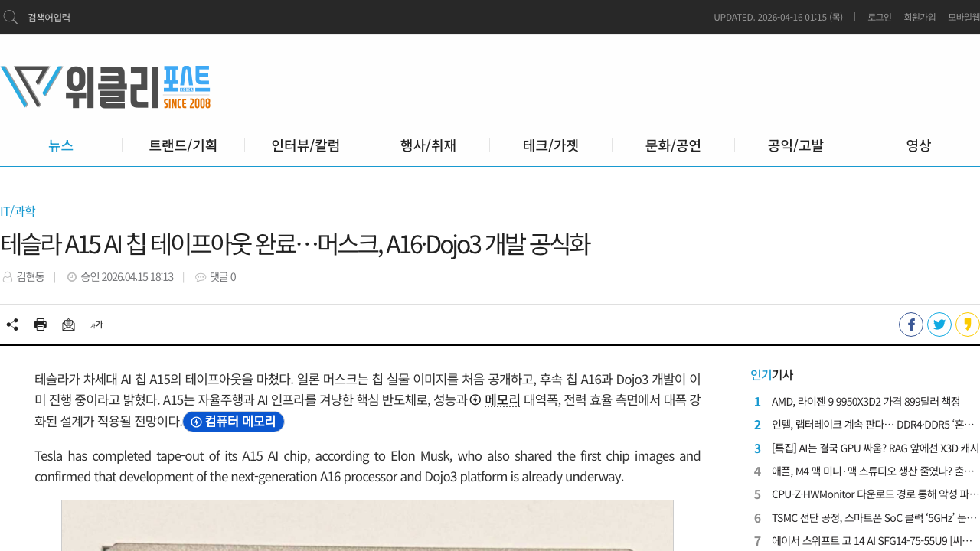Select the 공익/고발 menu tab

[795, 145]
